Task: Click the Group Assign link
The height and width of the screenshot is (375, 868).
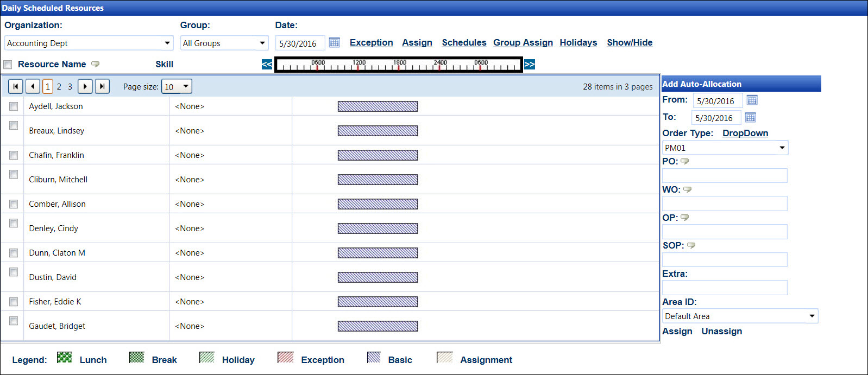Action: [x=523, y=42]
